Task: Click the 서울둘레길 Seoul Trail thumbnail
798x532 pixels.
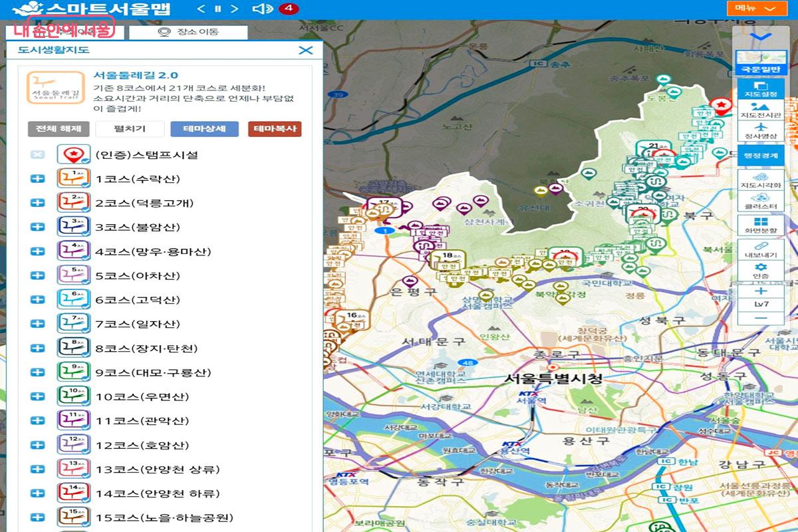Action: pyautogui.click(x=56, y=87)
